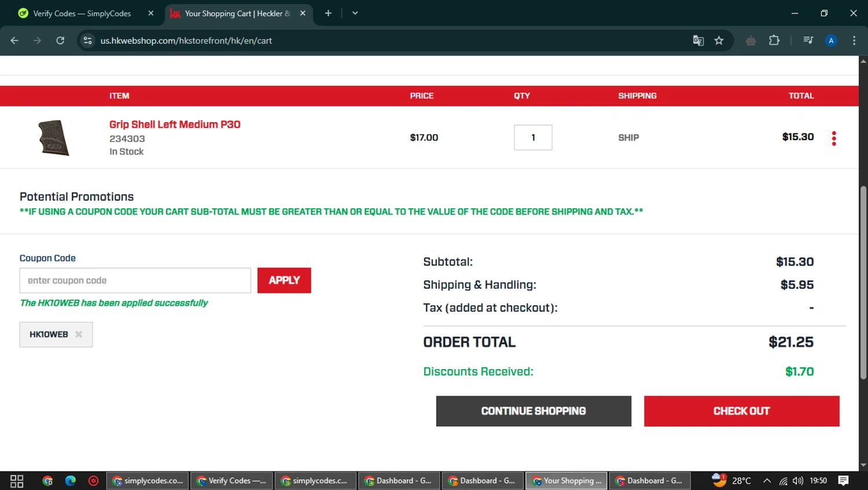The image size is (868, 490).
Task: Click the page vertical scrollbar
Action: coord(863,282)
